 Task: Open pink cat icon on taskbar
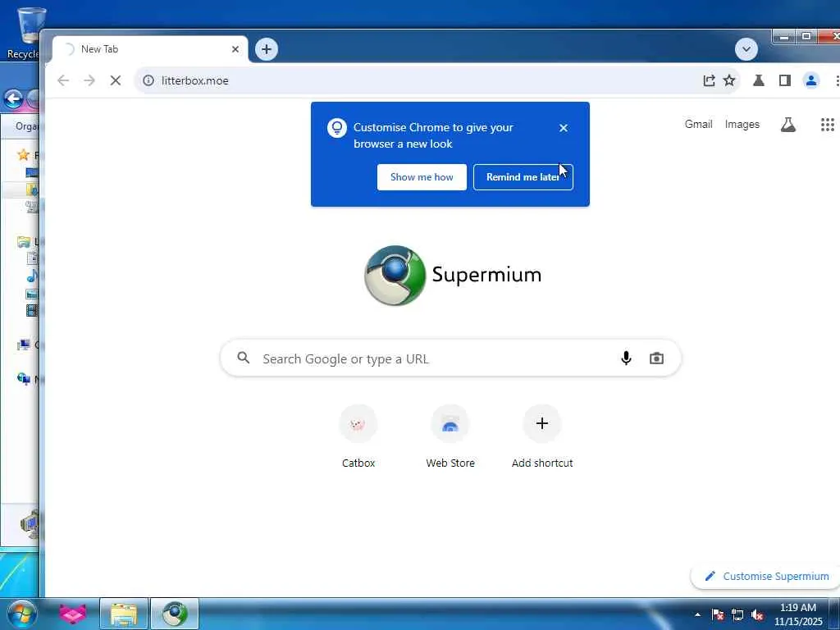(x=72, y=614)
